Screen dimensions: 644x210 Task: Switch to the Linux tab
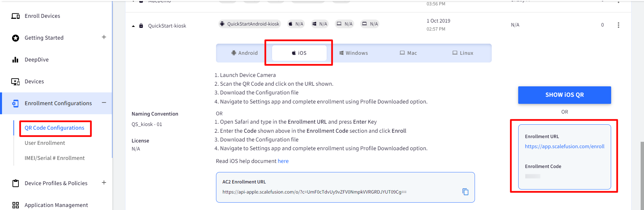click(463, 53)
